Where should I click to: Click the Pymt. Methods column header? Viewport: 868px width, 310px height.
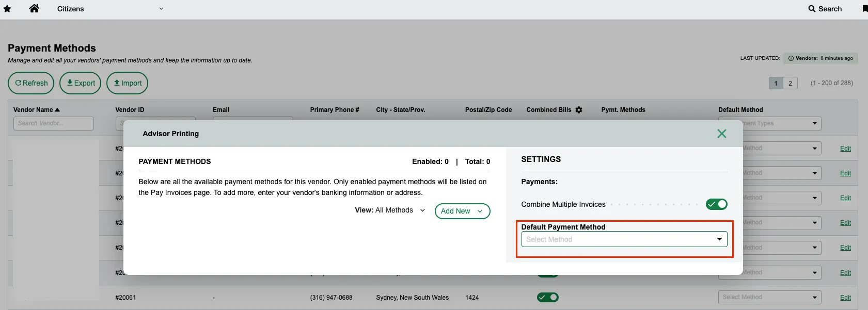(x=623, y=110)
